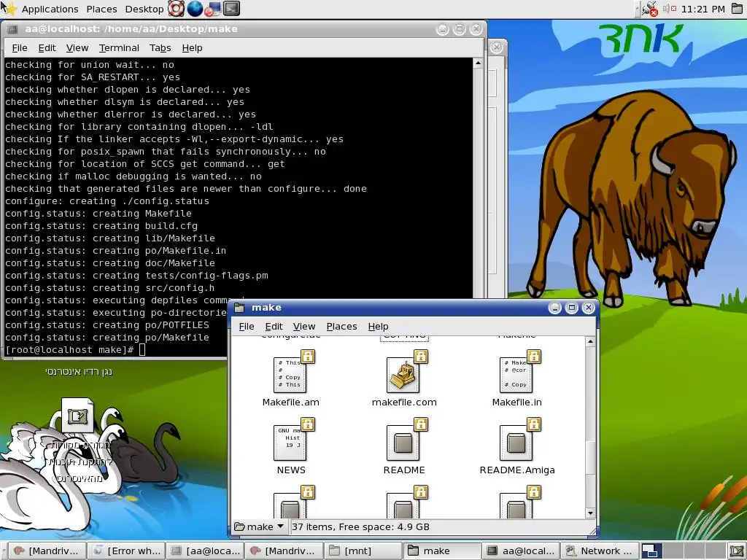Click the folder icon at top-right panel corner

[737, 9]
